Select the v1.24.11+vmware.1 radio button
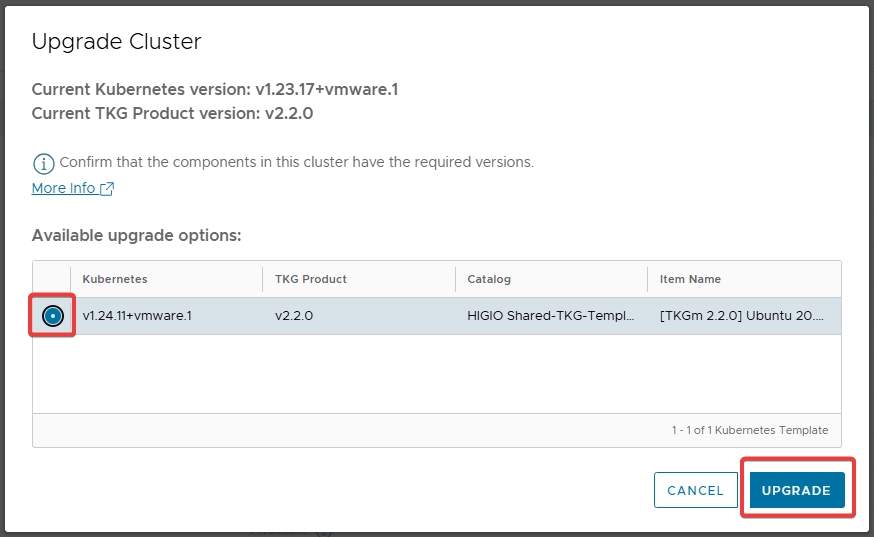This screenshot has width=874, height=537. 53,316
